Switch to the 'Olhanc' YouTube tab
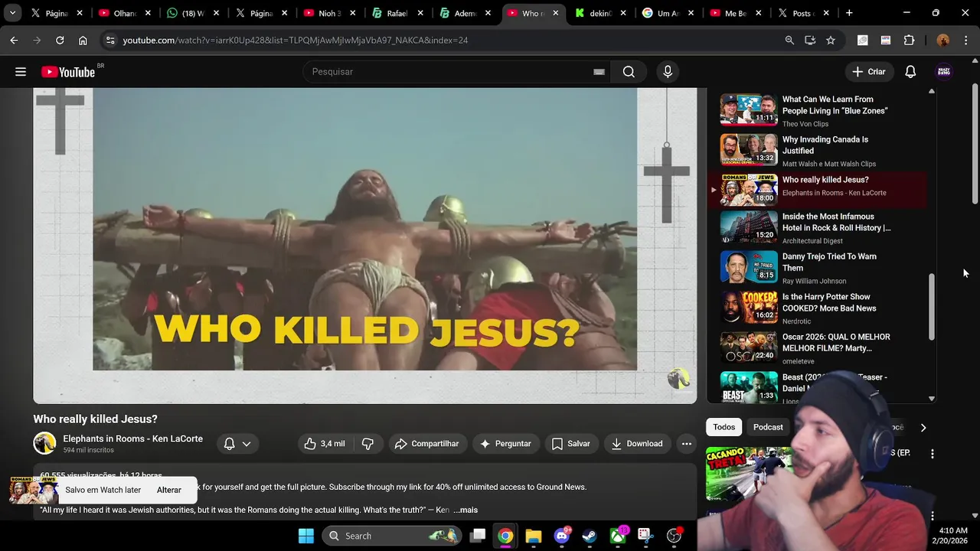 122,13
